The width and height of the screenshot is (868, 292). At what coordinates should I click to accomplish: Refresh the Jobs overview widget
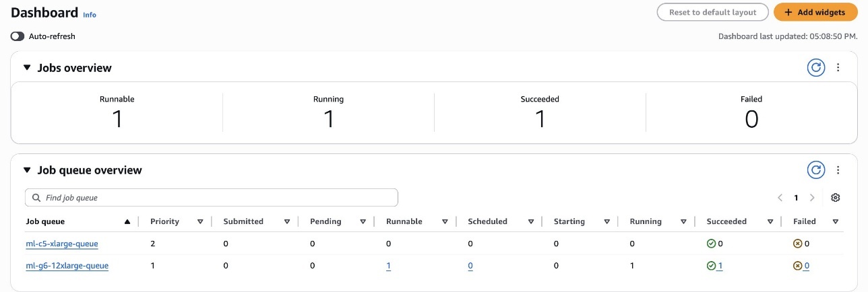[815, 67]
